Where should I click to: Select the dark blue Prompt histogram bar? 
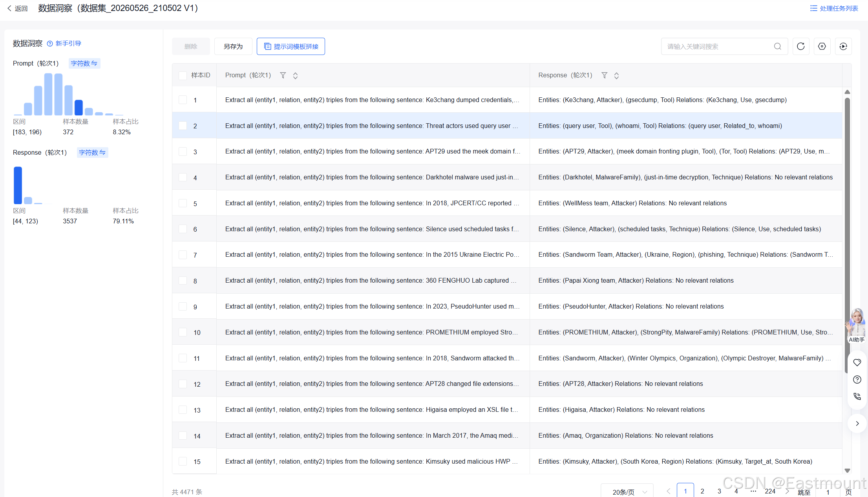click(79, 107)
